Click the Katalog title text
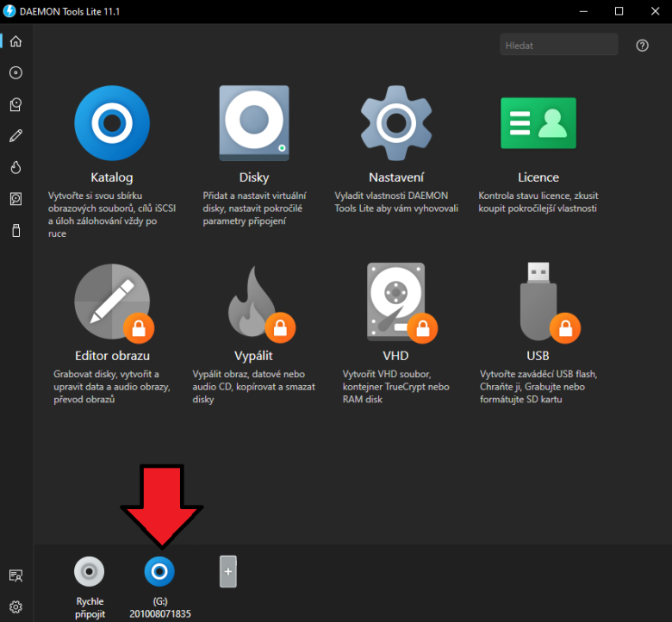 112,177
